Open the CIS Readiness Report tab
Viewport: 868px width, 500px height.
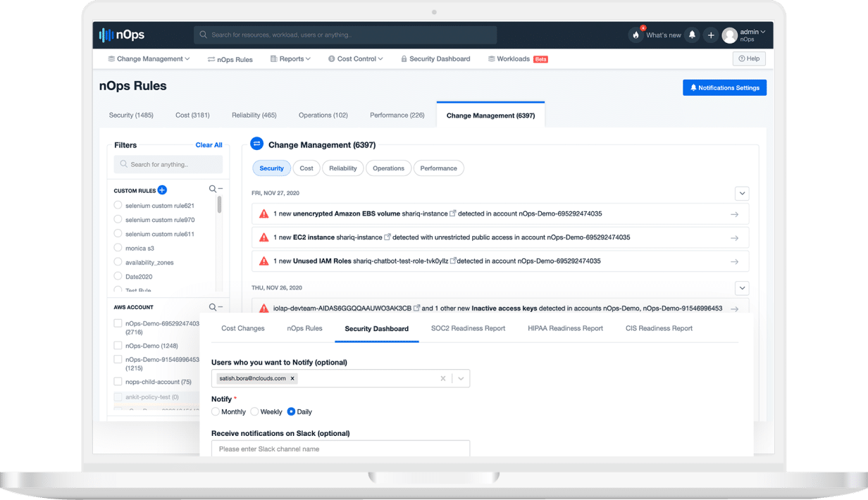coord(659,328)
